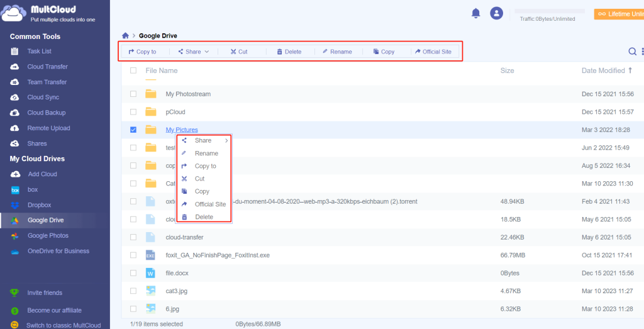Screen dimensions: 644x329
Task: Check the cat3.jpg checkbox
Action: coord(133,291)
